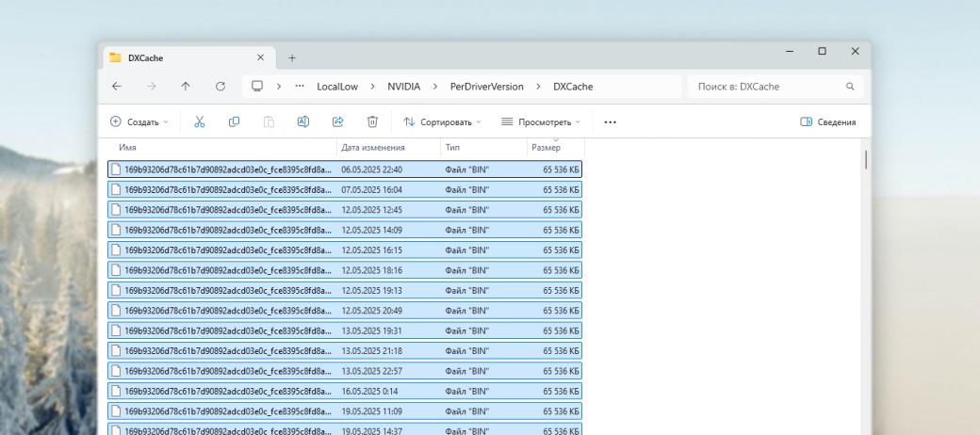Click the DXCache breadcrumb segment
Image resolution: width=980 pixels, height=435 pixels.
[573, 87]
